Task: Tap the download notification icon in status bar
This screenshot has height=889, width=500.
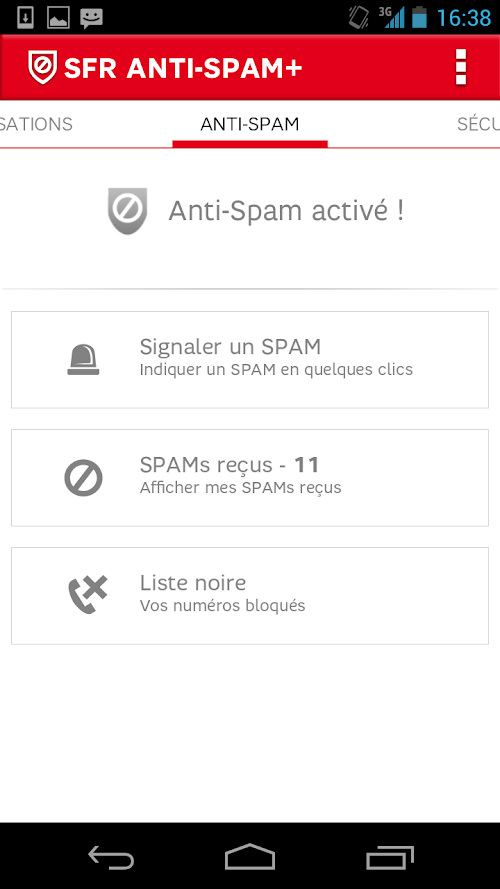Action: tap(26, 18)
